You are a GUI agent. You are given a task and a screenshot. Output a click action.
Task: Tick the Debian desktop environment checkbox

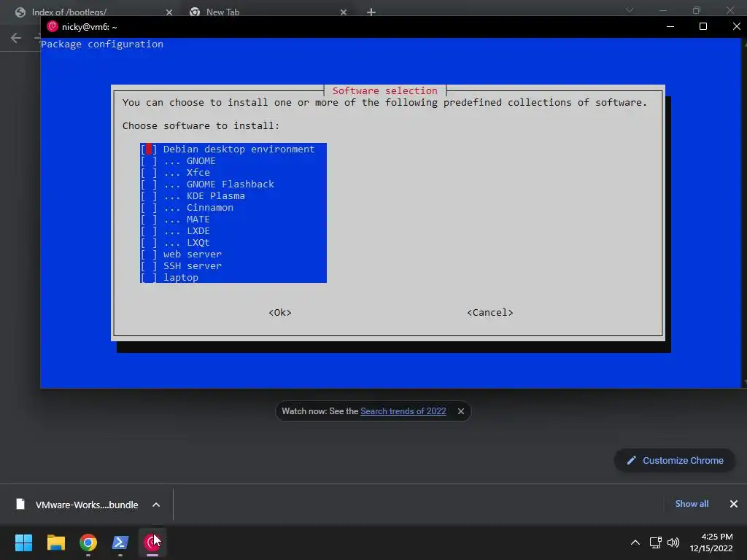click(149, 149)
